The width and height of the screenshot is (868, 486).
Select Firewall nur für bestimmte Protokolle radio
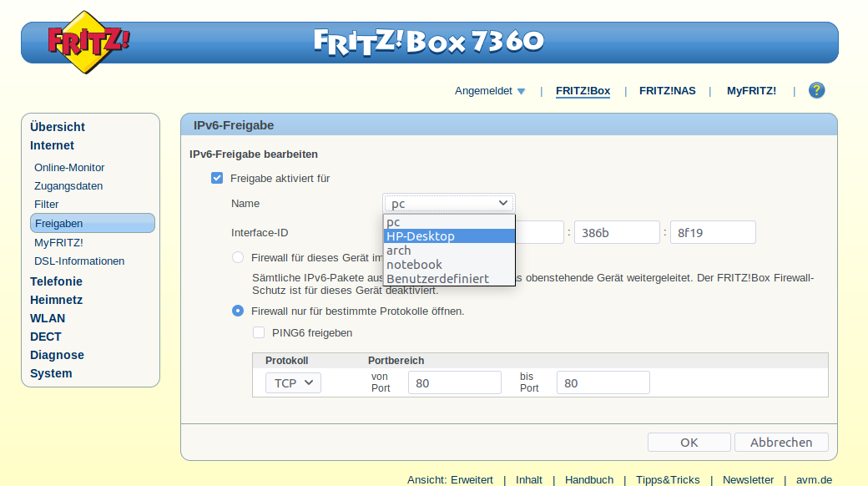(238, 311)
